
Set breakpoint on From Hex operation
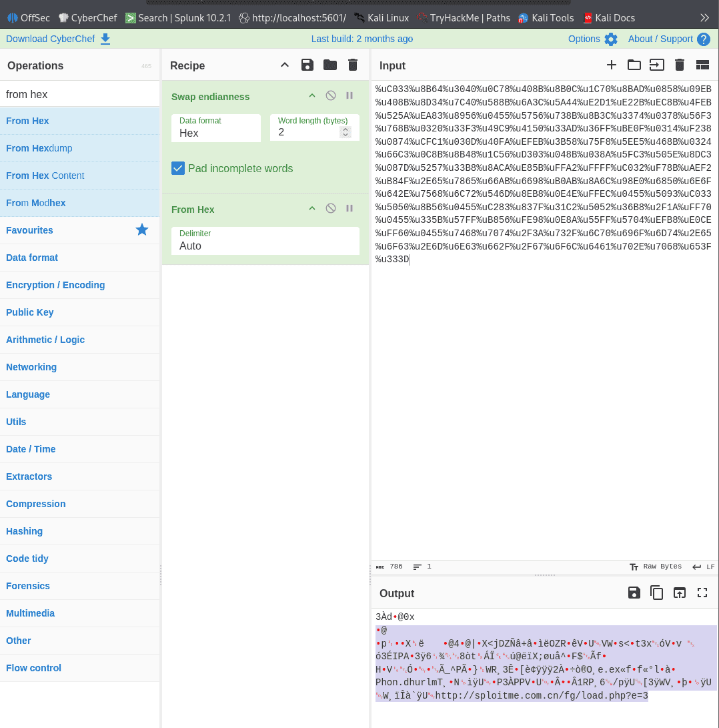point(349,208)
